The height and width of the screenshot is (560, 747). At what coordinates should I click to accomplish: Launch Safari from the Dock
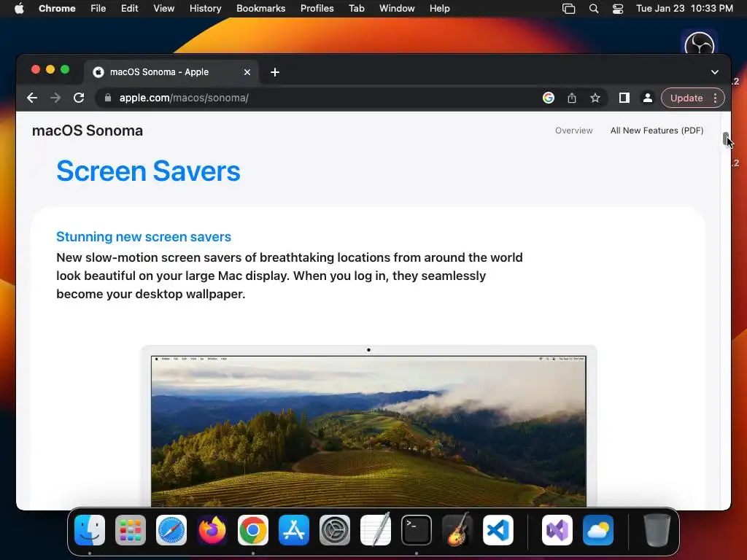(x=171, y=530)
